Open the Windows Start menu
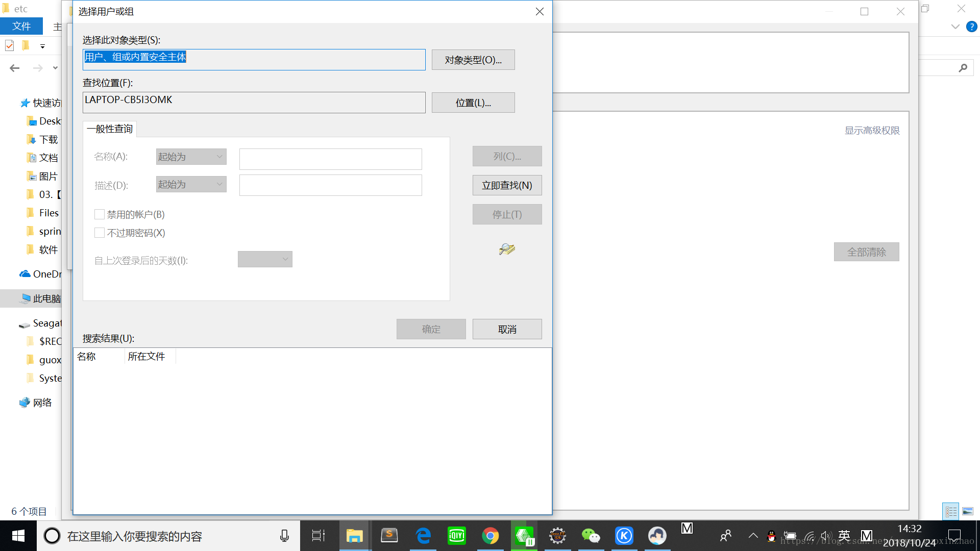Screen dimensions: 980x551 click(x=18, y=536)
